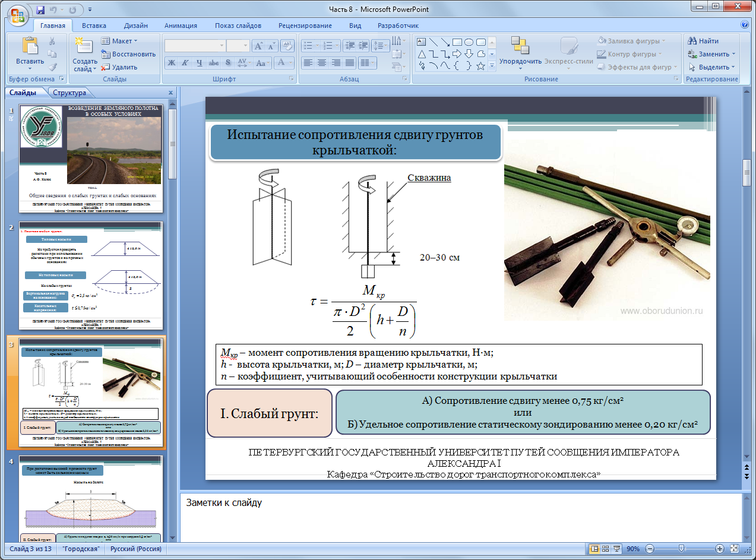Image resolution: width=756 pixels, height=560 pixels.
Task: Open the Заливка фигуры fill dropdown
Action: pos(632,41)
